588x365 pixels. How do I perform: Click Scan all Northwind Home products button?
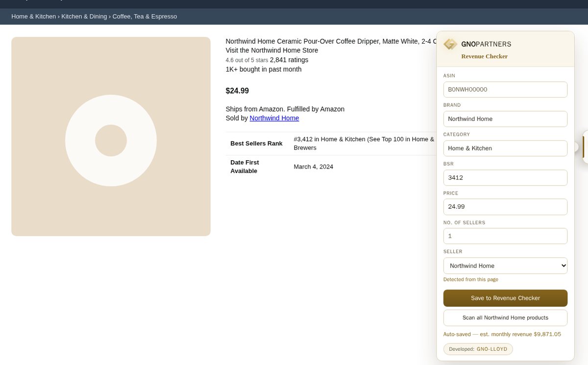505,317
